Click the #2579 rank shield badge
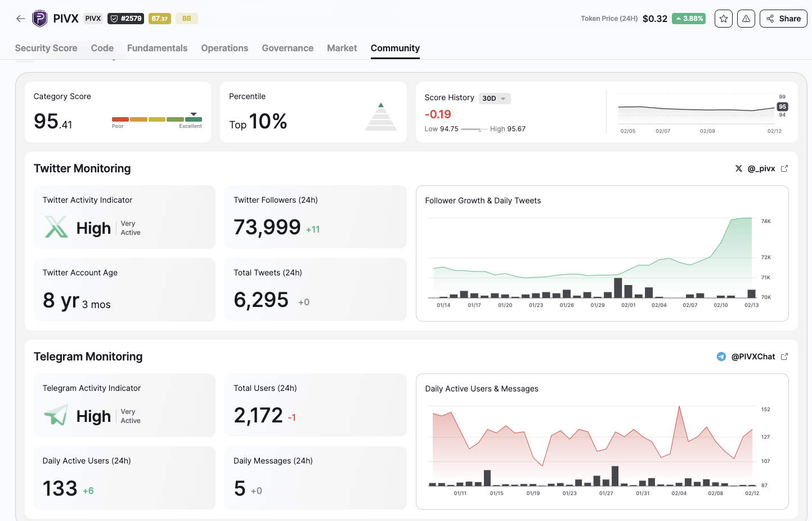The image size is (812, 521). coord(125,19)
